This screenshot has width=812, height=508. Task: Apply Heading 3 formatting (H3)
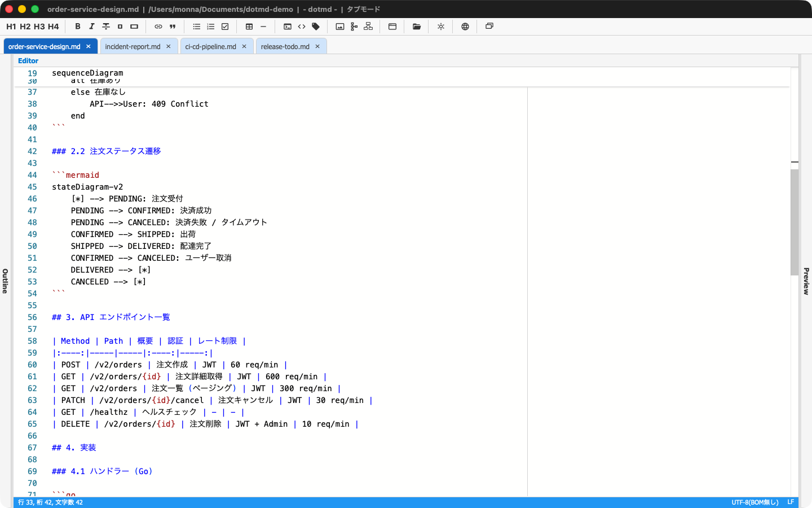click(39, 27)
